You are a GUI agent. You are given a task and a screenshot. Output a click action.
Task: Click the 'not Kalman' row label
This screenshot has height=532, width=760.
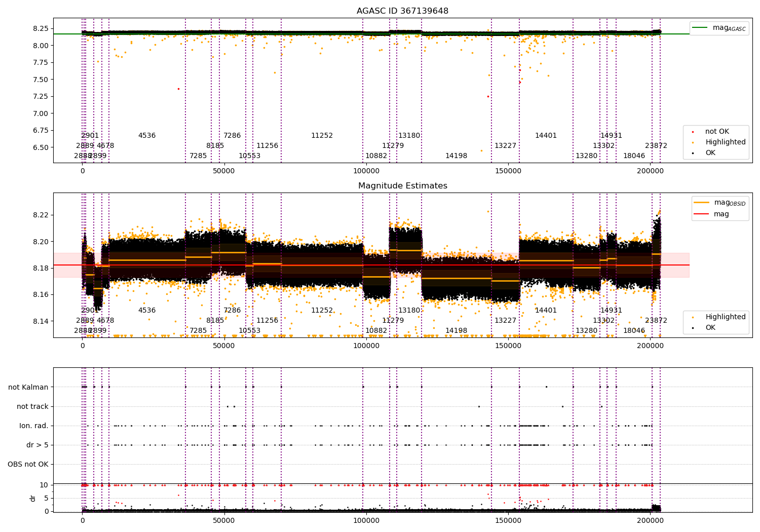point(28,387)
